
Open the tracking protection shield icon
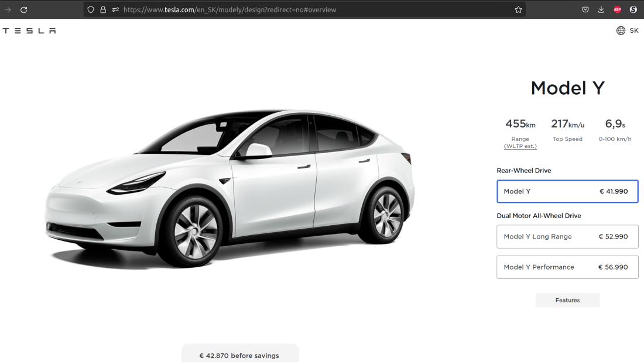(x=91, y=9)
